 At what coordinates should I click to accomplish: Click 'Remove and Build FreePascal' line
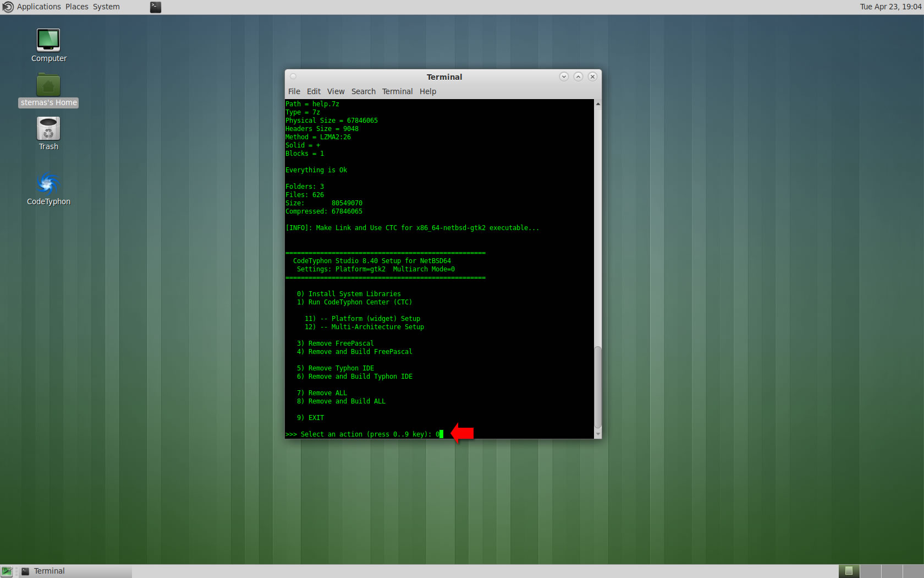pyautogui.click(x=354, y=352)
